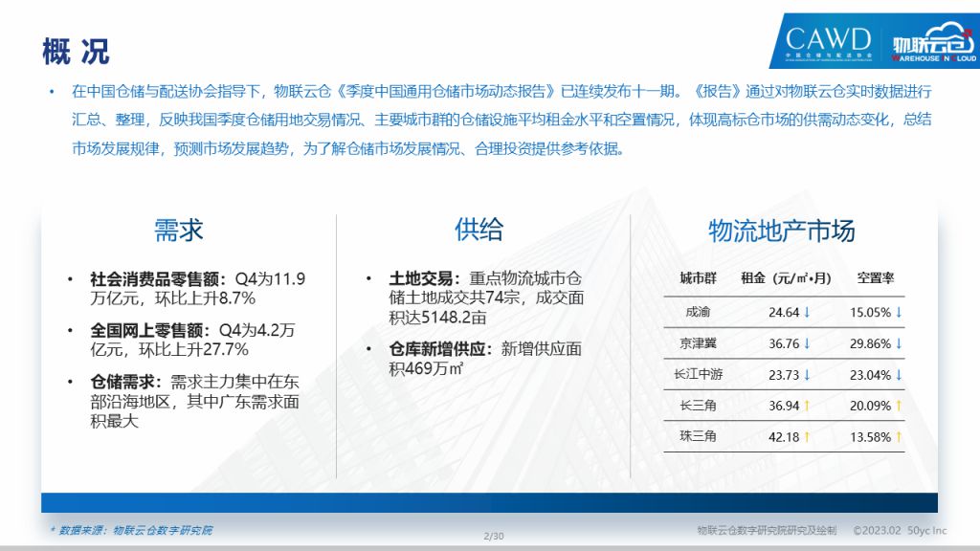The image size is (980, 551).
Task: Select the 长江中游 row label
Action: coord(698,374)
